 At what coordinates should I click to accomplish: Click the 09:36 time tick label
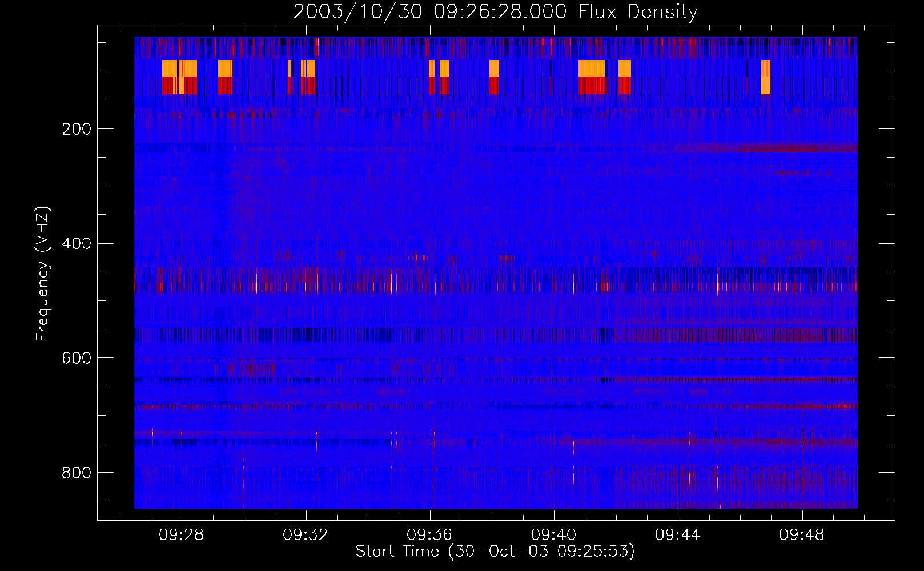click(x=429, y=534)
